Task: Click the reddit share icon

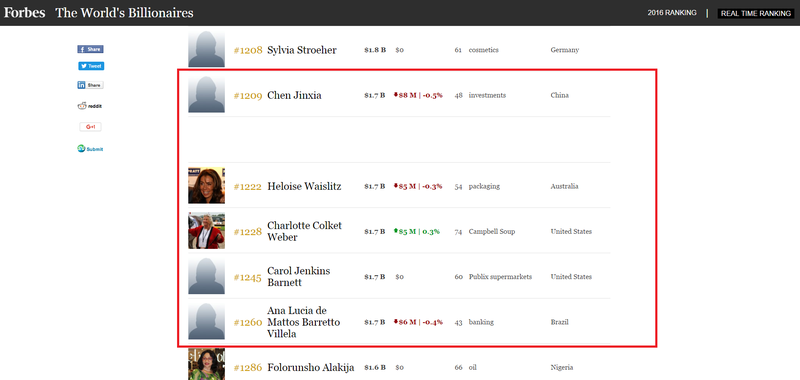Action: point(90,106)
